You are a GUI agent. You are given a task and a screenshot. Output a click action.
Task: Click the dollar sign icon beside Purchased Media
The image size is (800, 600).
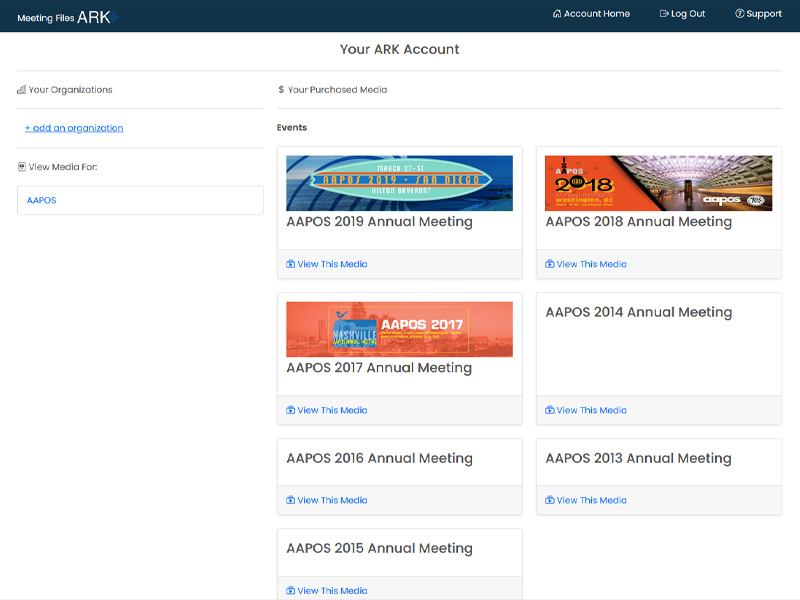281,90
